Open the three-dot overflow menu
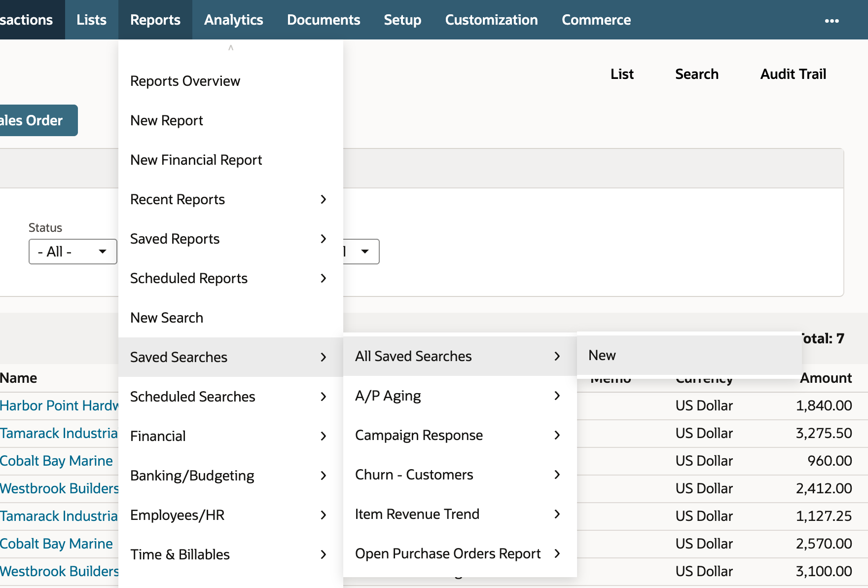This screenshot has height=588, width=868. pos(832,21)
